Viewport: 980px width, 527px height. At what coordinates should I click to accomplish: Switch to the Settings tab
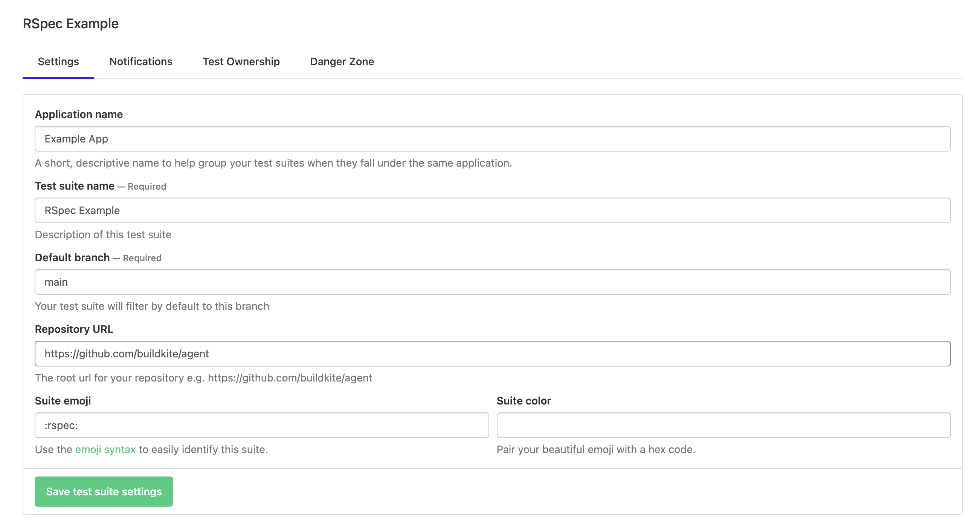[x=58, y=62]
